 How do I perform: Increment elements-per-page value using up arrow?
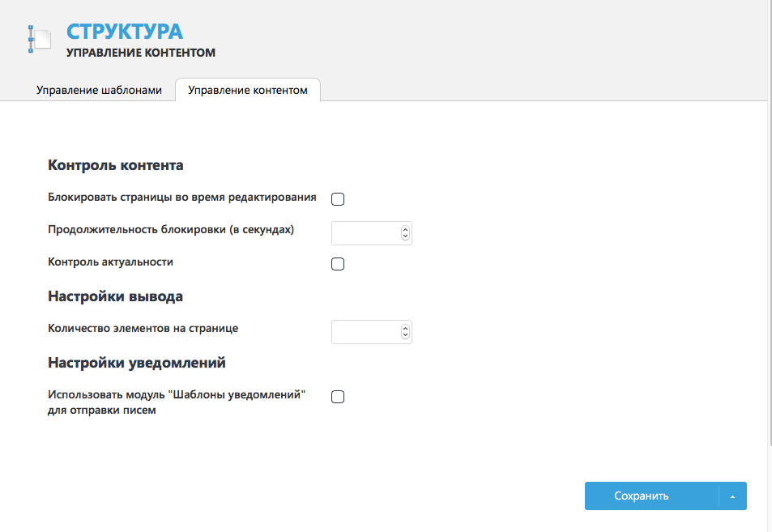point(405,328)
